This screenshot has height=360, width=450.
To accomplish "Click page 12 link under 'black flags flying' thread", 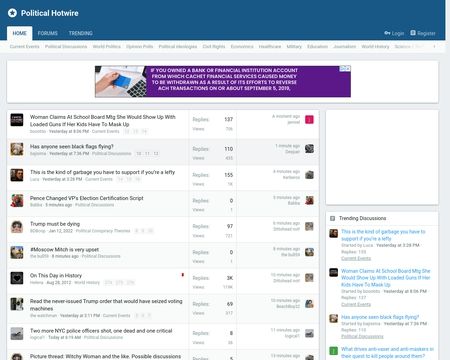I will click(x=156, y=154).
